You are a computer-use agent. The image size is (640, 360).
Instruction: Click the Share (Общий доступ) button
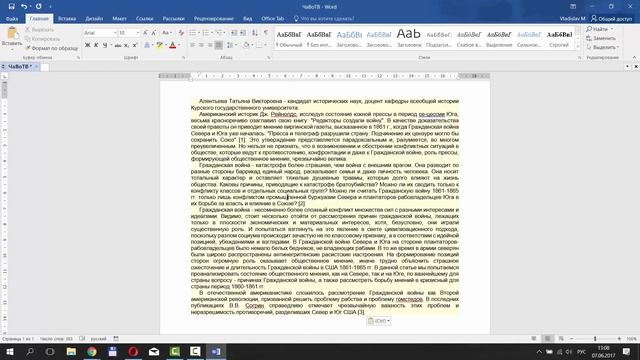pyautogui.click(x=611, y=19)
